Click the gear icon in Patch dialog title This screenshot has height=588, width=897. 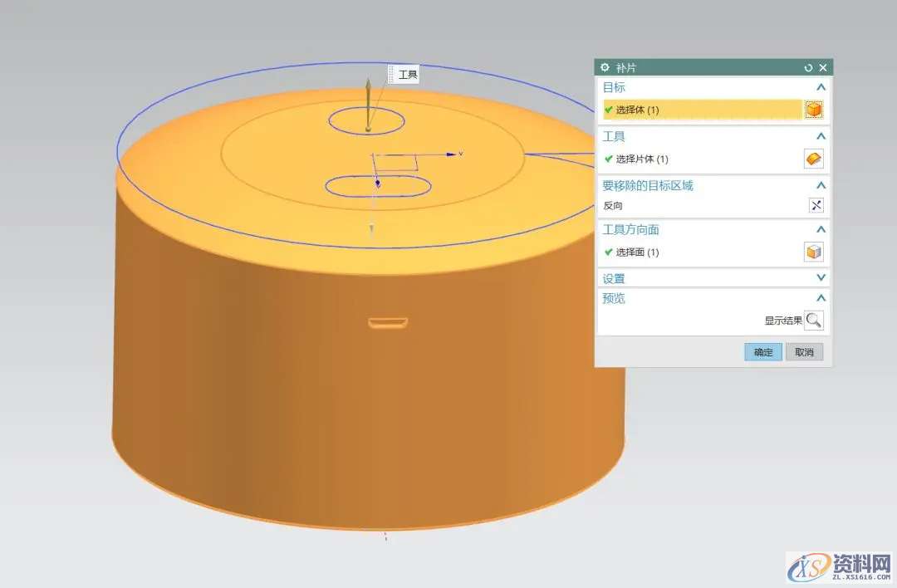(605, 67)
